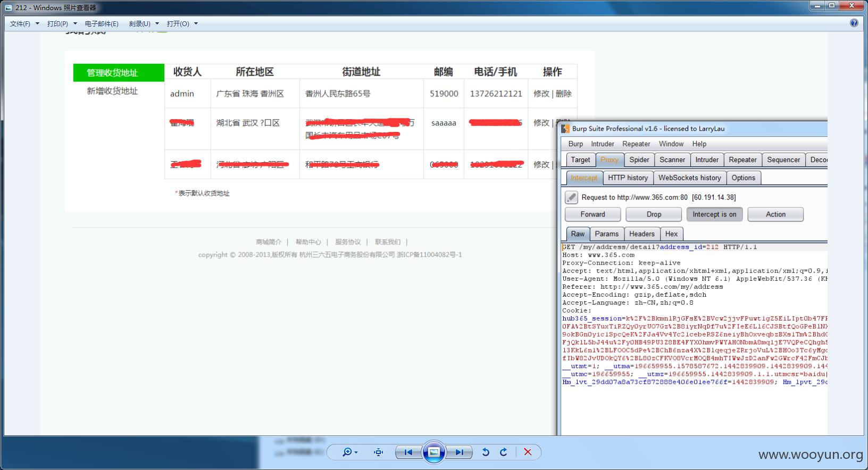Open the Photo Viewer help icon
The image size is (868, 470).
854,23
